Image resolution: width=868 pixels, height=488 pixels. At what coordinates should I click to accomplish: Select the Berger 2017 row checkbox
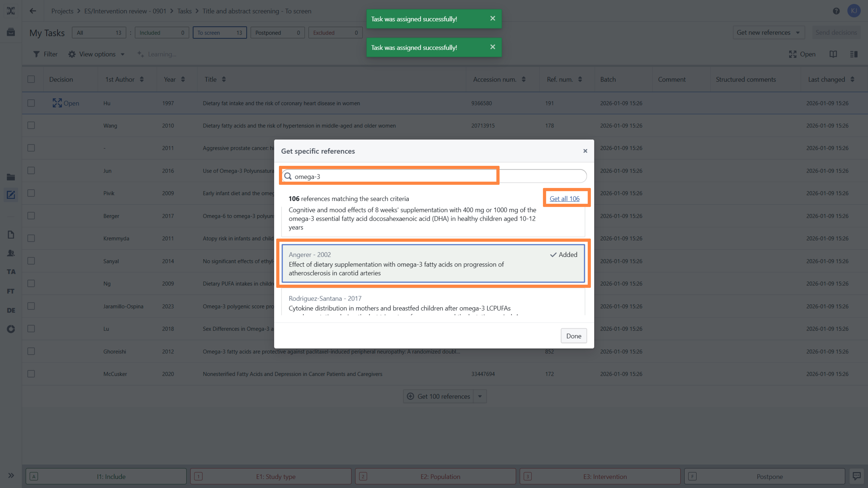pos(31,216)
